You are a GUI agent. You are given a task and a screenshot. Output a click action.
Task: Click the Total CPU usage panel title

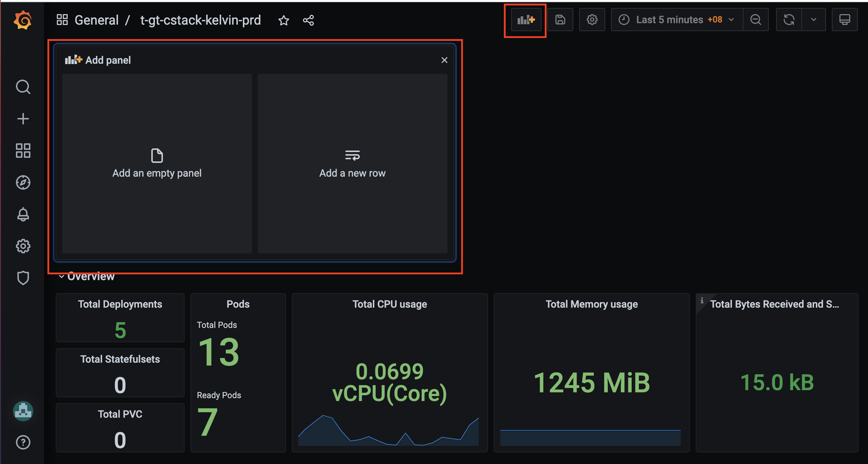[390, 304]
